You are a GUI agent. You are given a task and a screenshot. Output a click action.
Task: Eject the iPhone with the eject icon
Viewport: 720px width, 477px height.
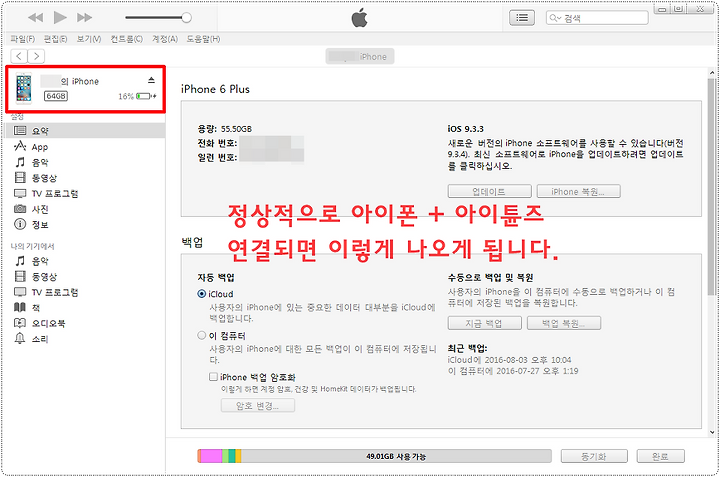152,80
